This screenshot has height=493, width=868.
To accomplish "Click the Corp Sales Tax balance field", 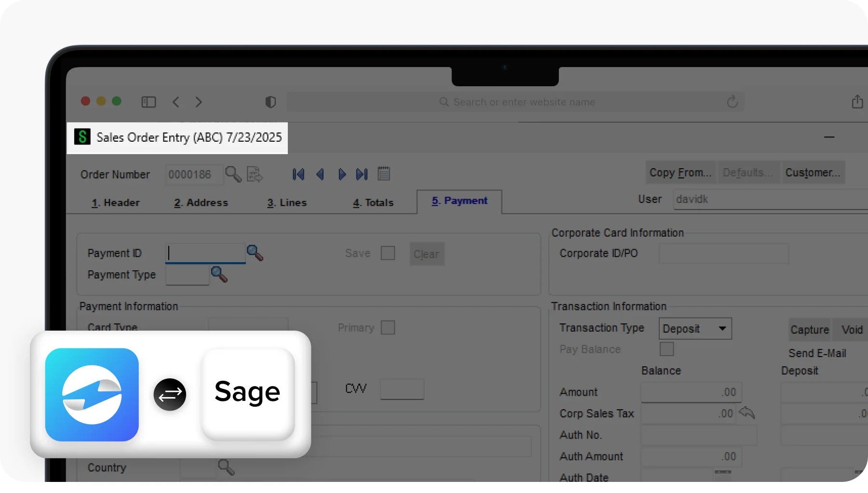I will point(688,413).
